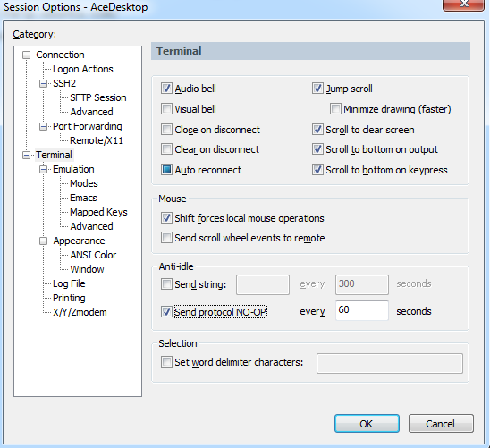
Task: Collapse the Terminal tree node
Action: pyautogui.click(x=26, y=156)
